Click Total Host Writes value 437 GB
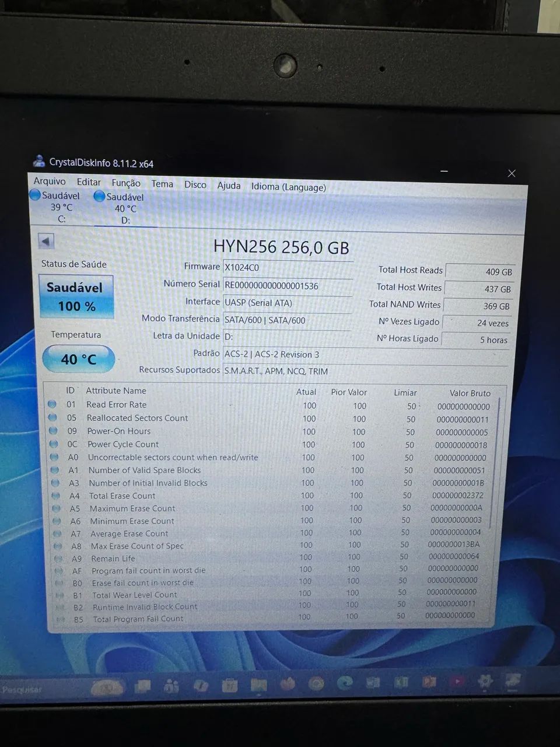Screen dimensions: 560x747 tap(479, 288)
